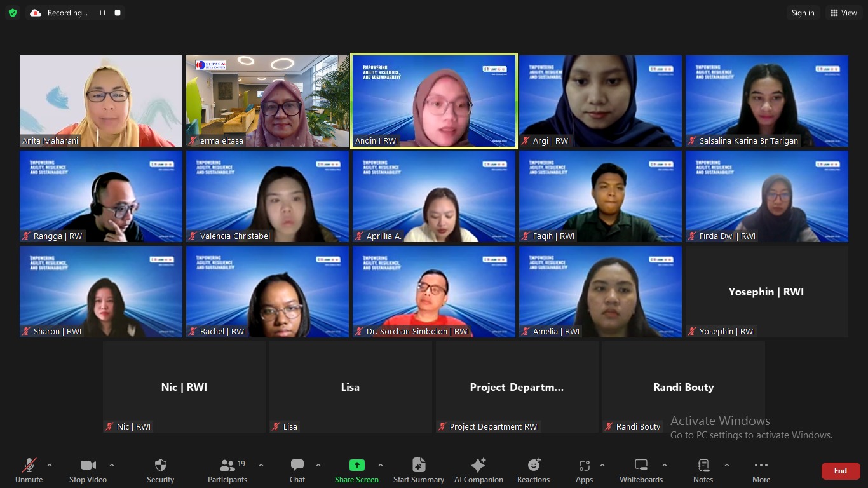Open the Participants panel
This screenshot has width=868, height=488.
point(227,470)
